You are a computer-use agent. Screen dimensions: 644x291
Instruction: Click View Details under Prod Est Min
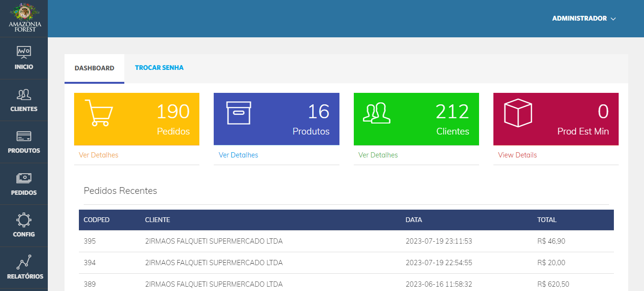click(517, 155)
